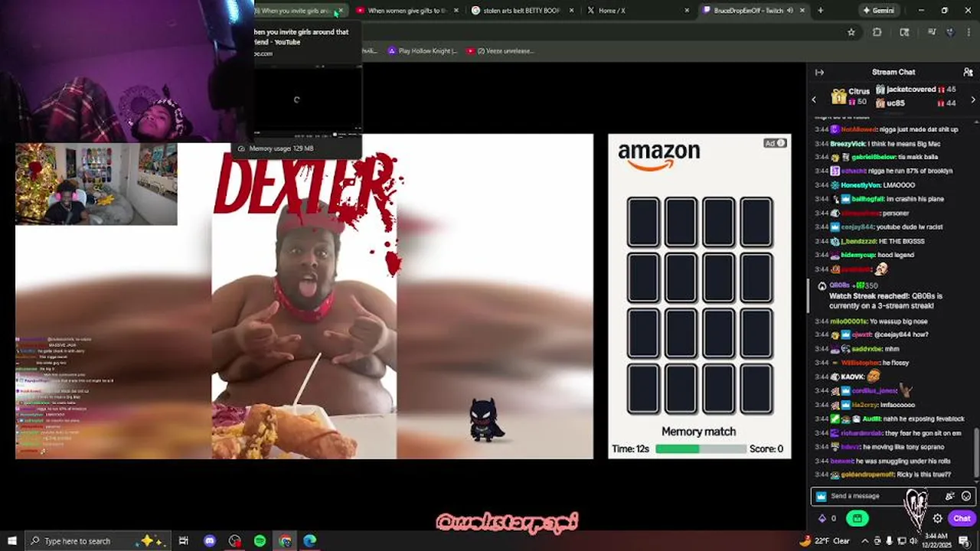Collapse the Stream Chat panel

[x=819, y=72]
